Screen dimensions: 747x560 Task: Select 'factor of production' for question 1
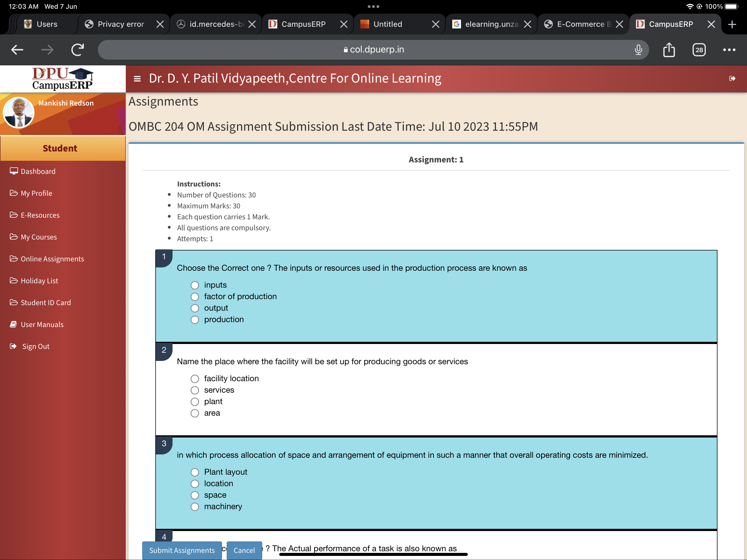pos(194,297)
